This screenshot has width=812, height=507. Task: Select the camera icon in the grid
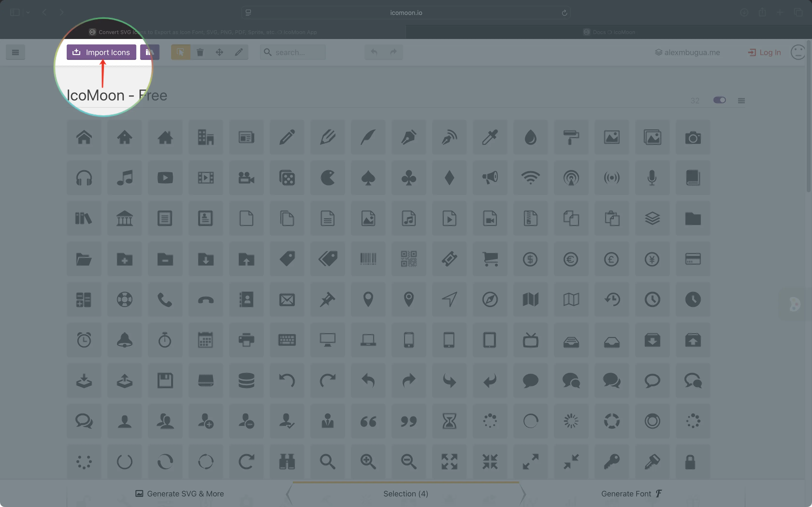tap(693, 137)
